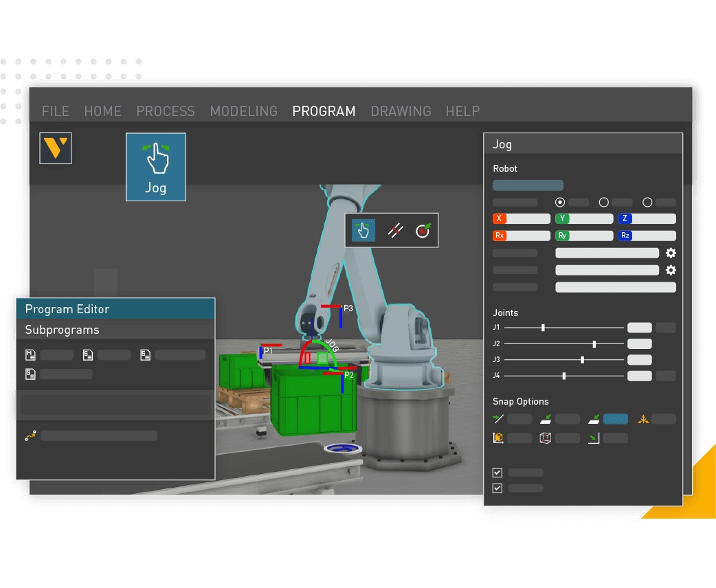Select the snap target icon in floating toolbar

tap(424, 231)
